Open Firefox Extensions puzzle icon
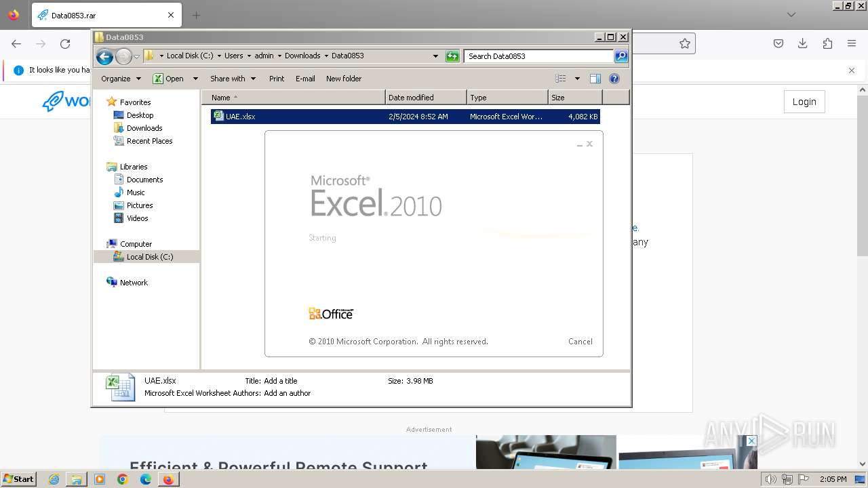868x488 pixels. pyautogui.click(x=827, y=44)
